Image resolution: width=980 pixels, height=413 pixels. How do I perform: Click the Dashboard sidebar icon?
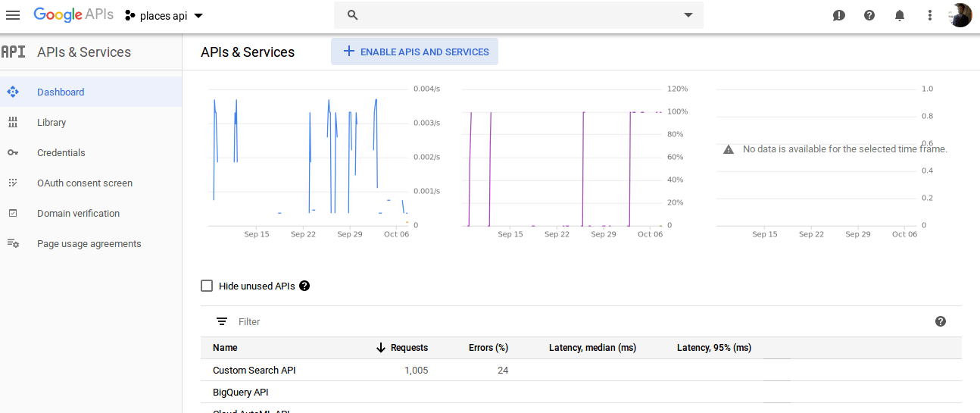(13, 92)
